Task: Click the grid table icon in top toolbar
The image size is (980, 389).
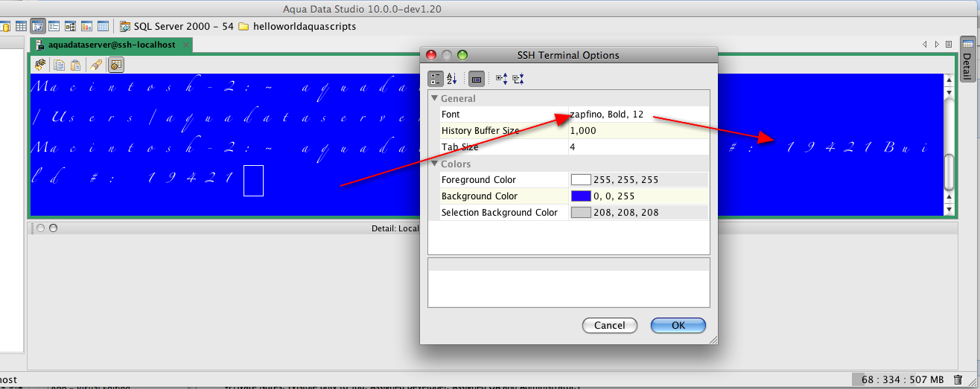Action: point(21,26)
